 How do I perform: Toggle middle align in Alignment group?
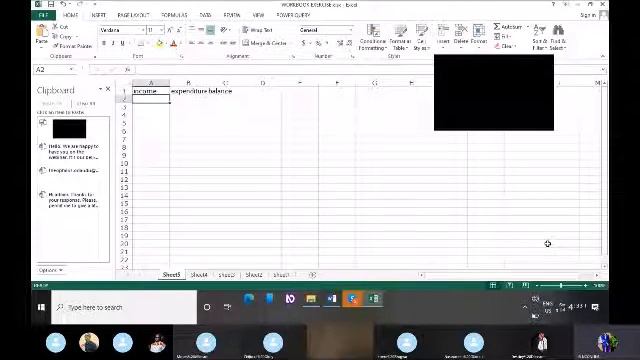pyautogui.click(x=201, y=30)
